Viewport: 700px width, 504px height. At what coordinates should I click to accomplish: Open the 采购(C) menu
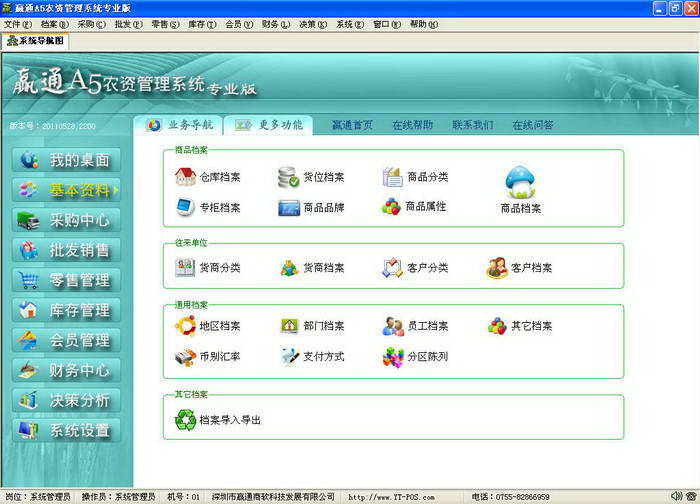(92, 24)
